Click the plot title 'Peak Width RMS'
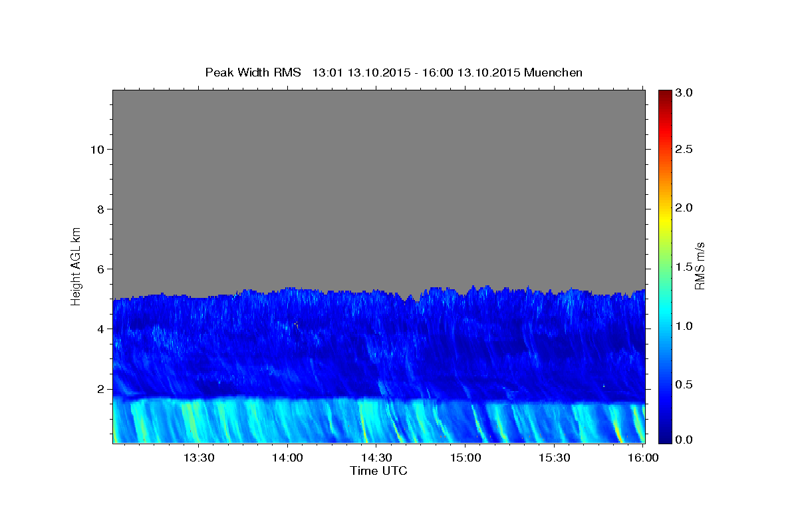 253,72
